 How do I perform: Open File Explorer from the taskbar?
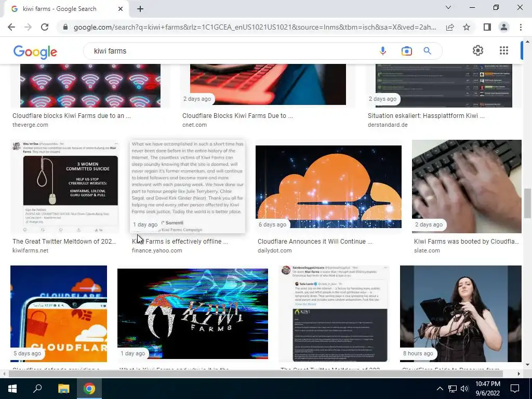(63, 389)
